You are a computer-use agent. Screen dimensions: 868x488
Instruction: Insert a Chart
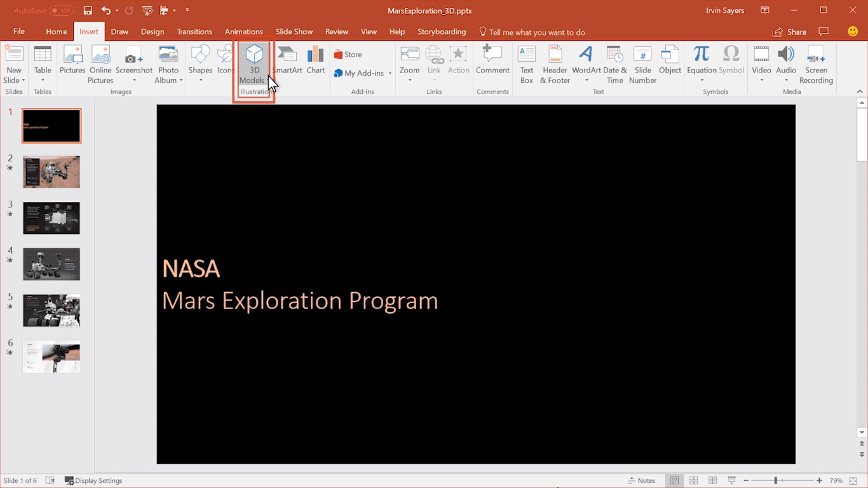(x=316, y=60)
